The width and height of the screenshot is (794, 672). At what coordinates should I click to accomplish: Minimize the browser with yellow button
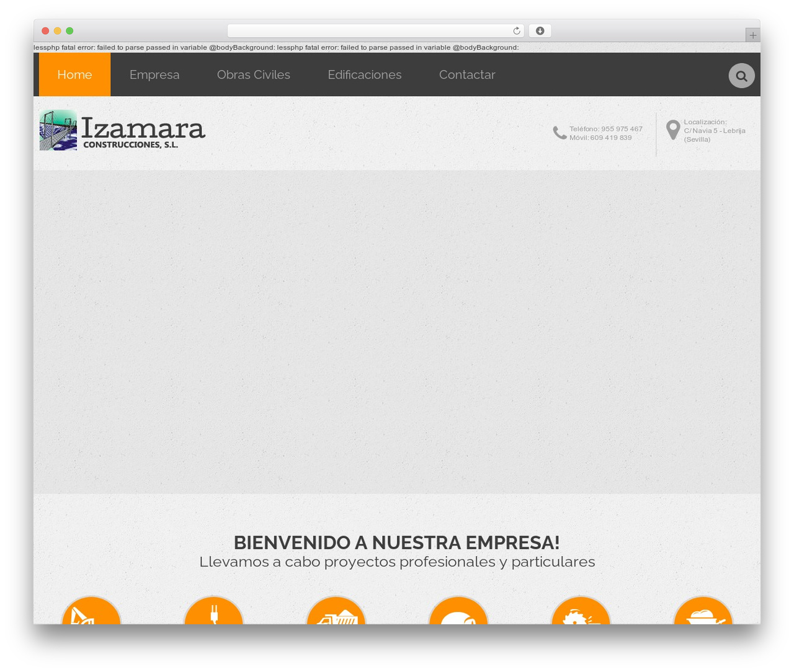[57, 31]
